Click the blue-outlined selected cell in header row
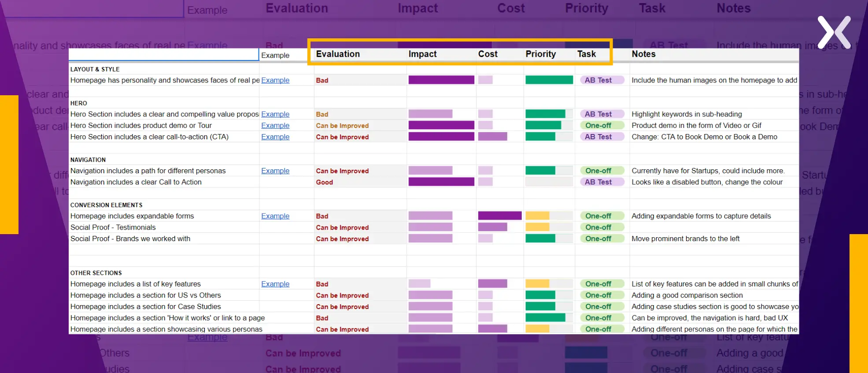868x373 pixels. tap(164, 54)
